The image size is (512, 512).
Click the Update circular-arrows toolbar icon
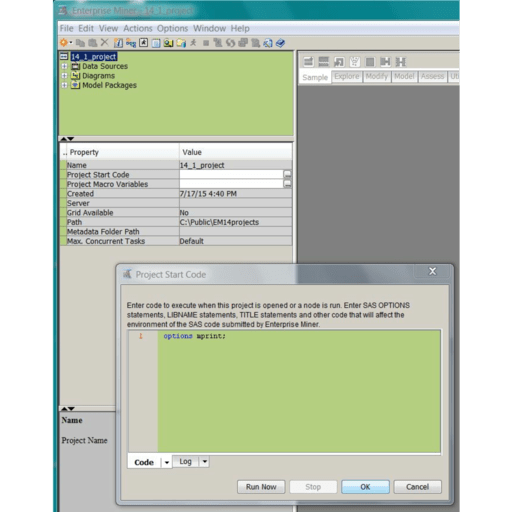tap(230, 43)
